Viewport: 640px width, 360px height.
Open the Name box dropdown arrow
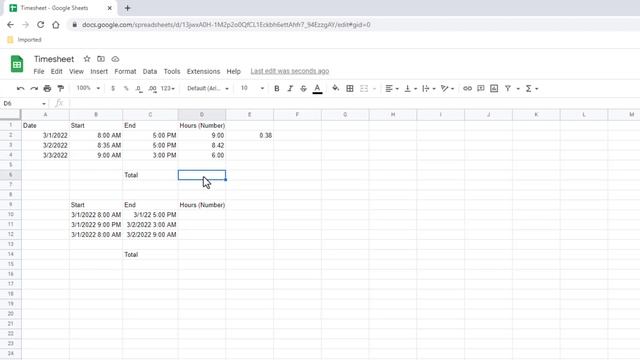(44, 104)
